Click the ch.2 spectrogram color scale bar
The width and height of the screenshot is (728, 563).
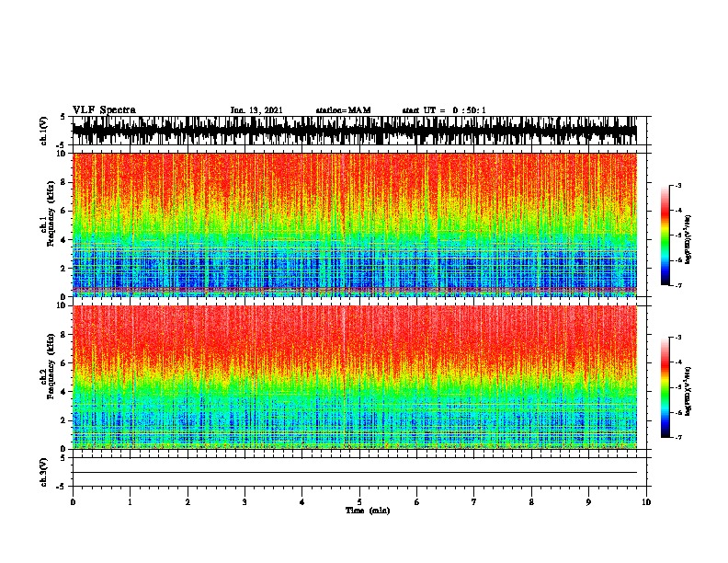coord(665,387)
